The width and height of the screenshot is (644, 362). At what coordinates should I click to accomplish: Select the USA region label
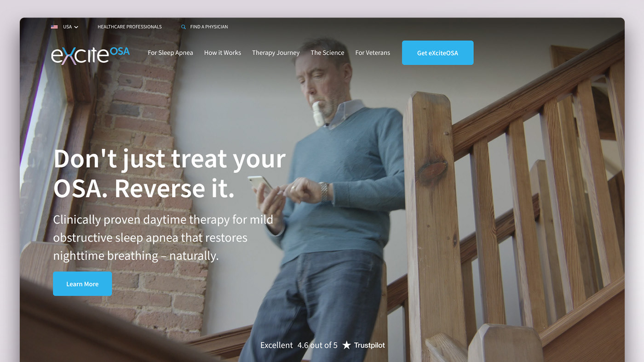(x=68, y=27)
